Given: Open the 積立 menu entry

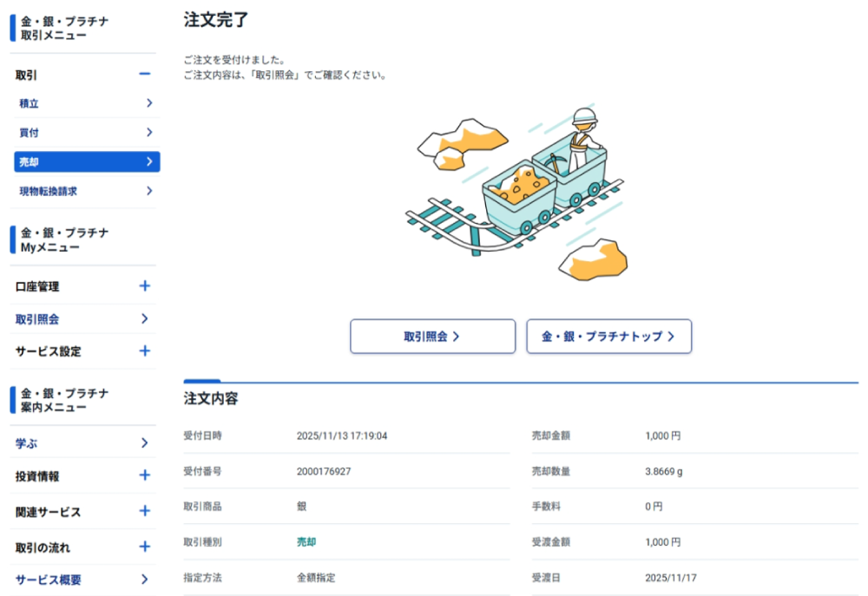Looking at the screenshot, I should pos(30,103).
